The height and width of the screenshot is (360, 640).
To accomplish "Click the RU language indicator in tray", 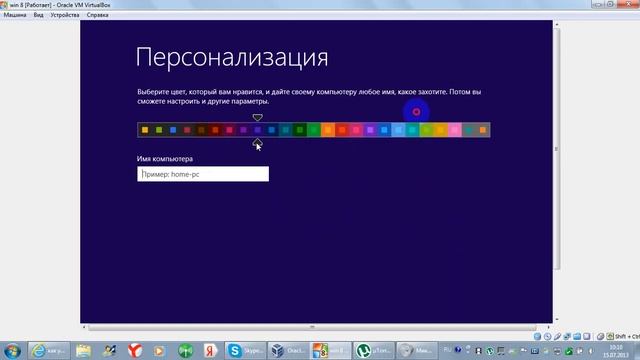I will pos(447,350).
